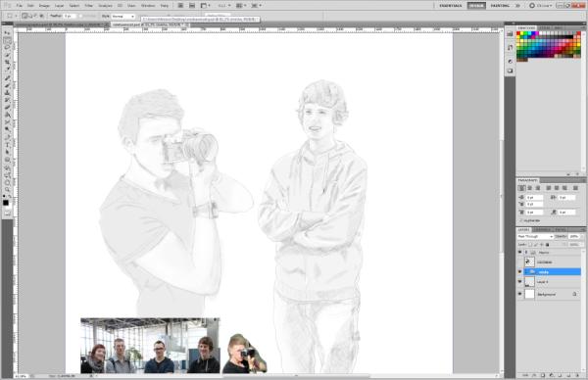Click the align left text icon
This screenshot has width=588, height=380.
[x=521, y=188]
